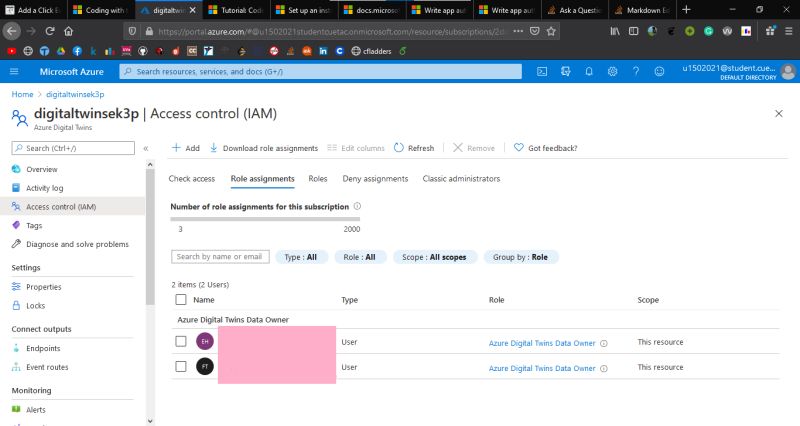Click the black FT user avatar
This screenshot has height=426, width=800.
(205, 366)
